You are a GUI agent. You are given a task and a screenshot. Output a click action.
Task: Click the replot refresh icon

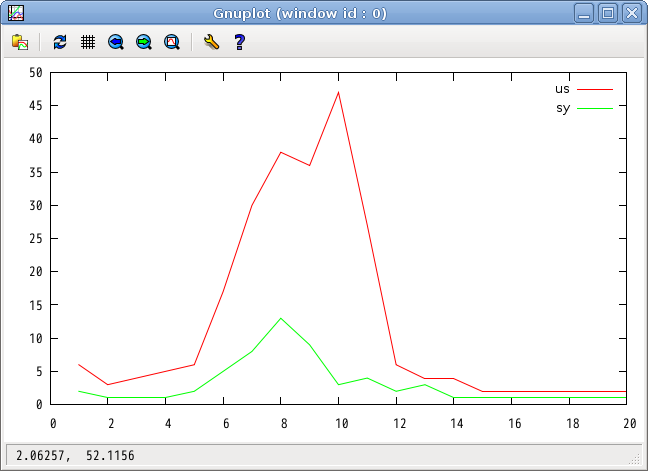[x=60, y=42]
